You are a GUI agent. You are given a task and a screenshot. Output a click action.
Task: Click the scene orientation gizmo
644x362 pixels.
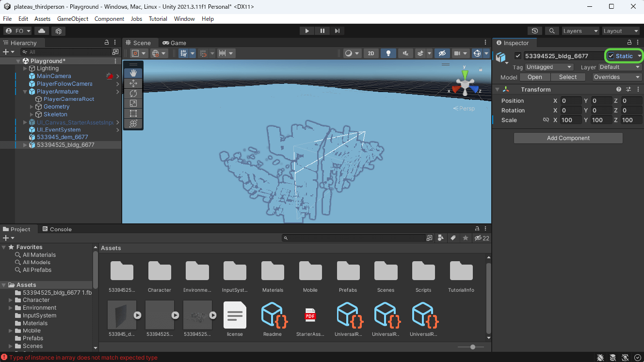pyautogui.click(x=465, y=85)
